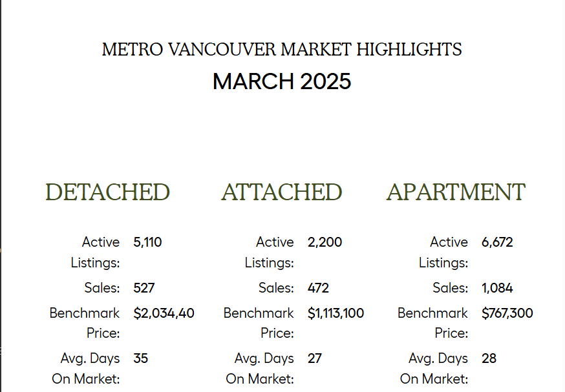Click the attached benchmark price $1,113,100
Viewport: 565px width, 392px height.
(x=336, y=313)
